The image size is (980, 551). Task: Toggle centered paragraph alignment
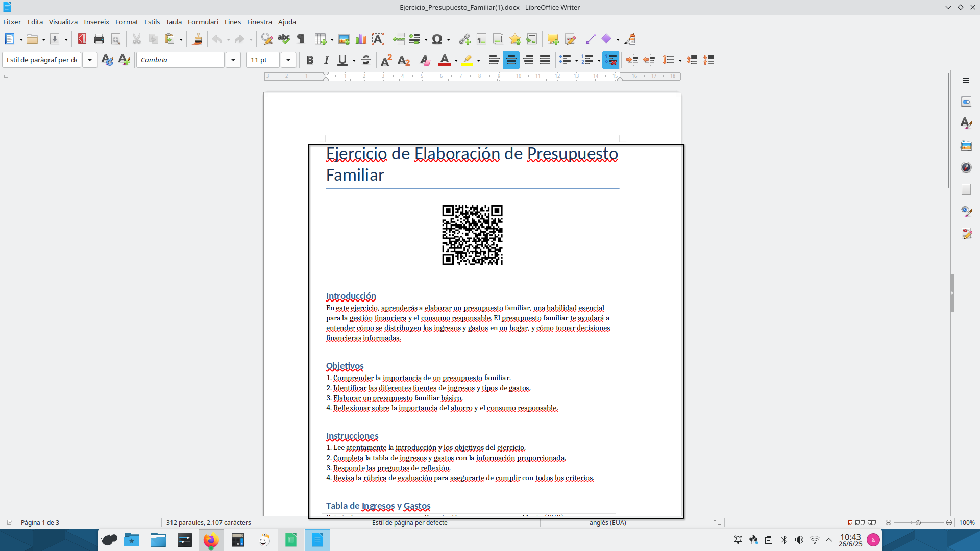[x=511, y=60]
